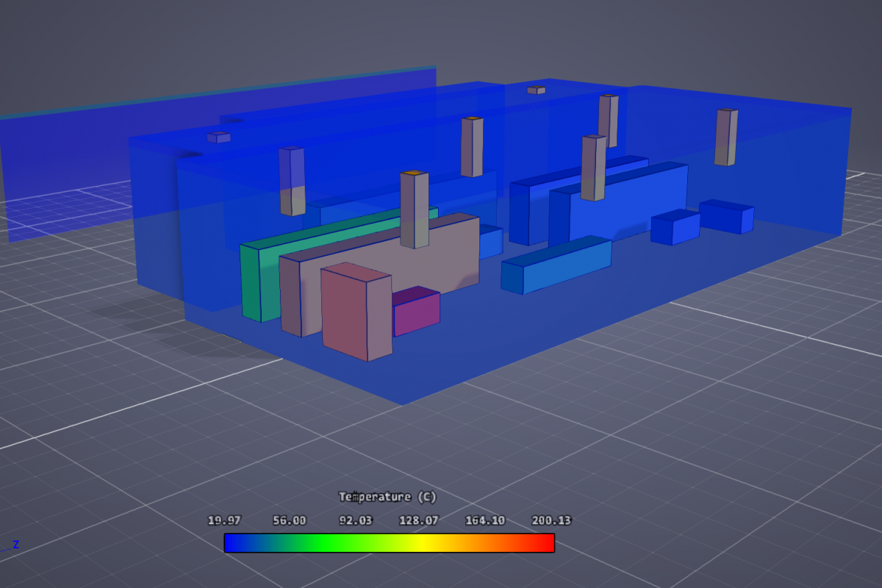882x588 pixels.
Task: Click the 200.13 maximum legend label
Action: tap(551, 520)
